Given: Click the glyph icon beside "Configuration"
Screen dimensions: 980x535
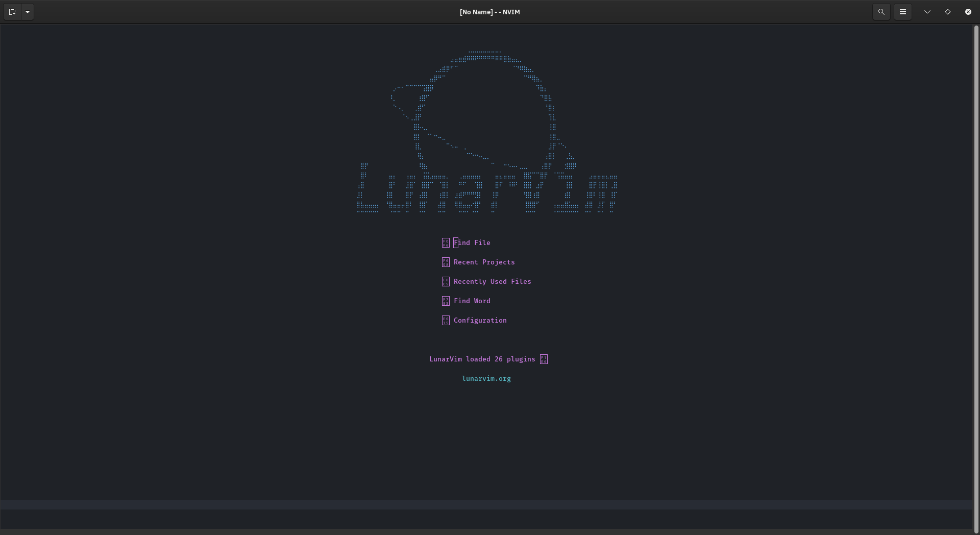Looking at the screenshot, I should 446,321.
